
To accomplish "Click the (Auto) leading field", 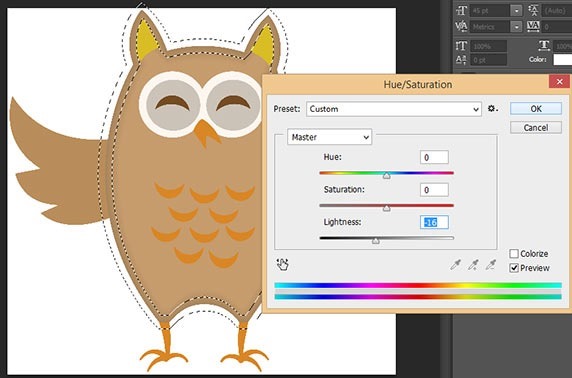I will click(557, 11).
